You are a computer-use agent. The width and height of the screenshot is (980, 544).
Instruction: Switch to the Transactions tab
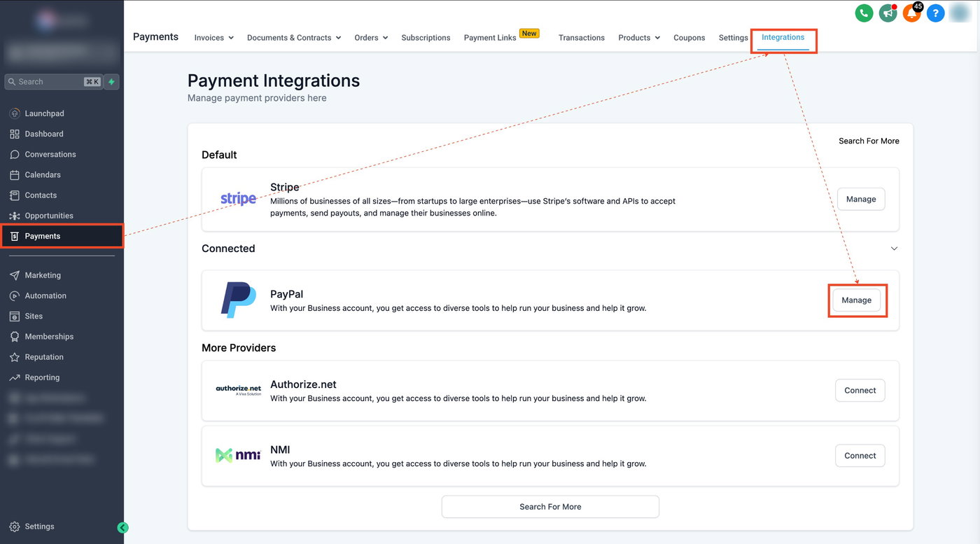(581, 38)
